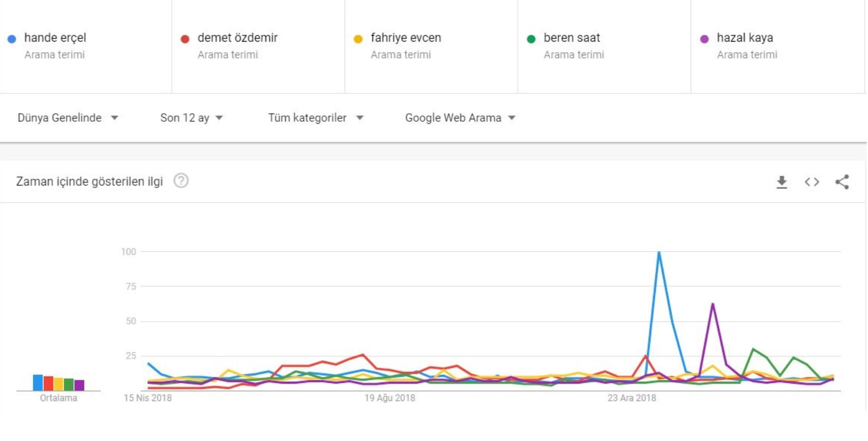Click the blue peak at 100 on the chart

(x=659, y=252)
